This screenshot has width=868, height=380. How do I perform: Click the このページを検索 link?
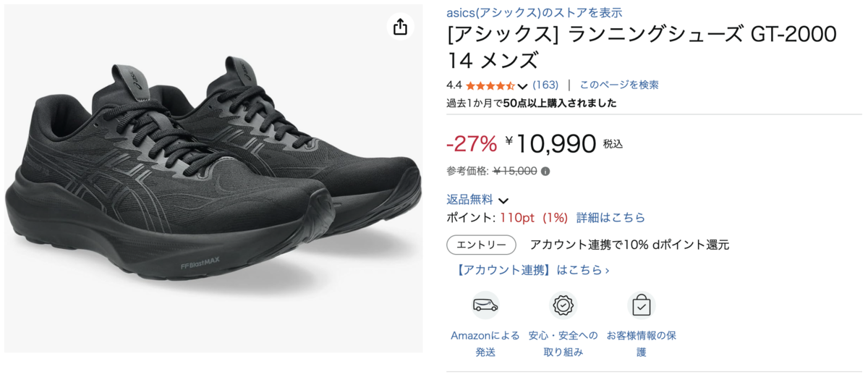tap(619, 85)
